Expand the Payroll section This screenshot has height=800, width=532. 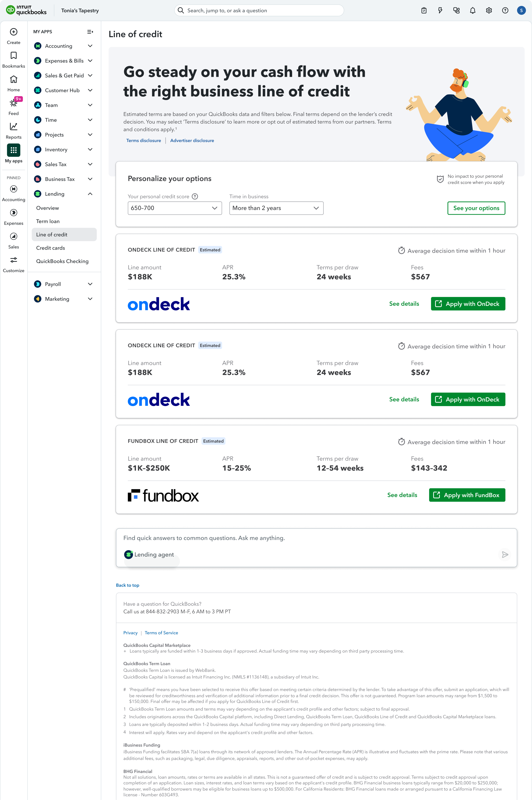[x=90, y=284]
